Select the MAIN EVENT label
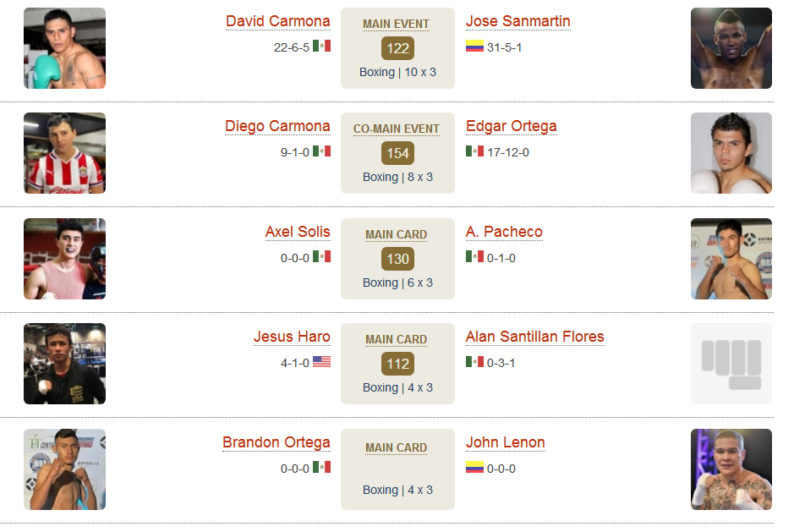794x532 pixels. tap(396, 24)
